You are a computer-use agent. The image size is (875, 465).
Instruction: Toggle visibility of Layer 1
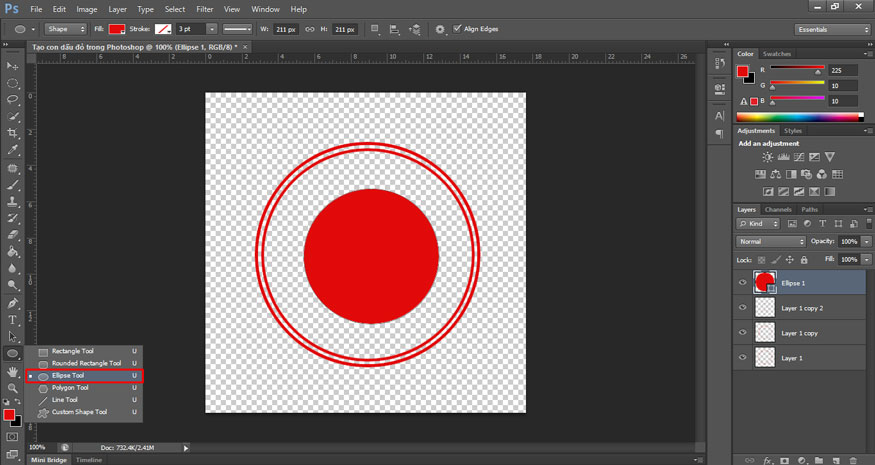743,357
